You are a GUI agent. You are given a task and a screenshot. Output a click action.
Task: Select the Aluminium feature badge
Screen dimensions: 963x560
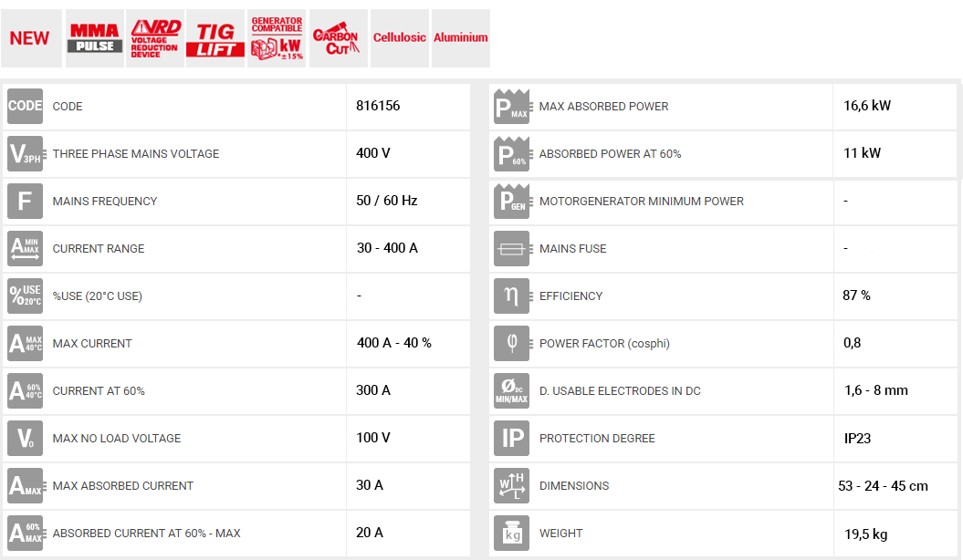(460, 38)
